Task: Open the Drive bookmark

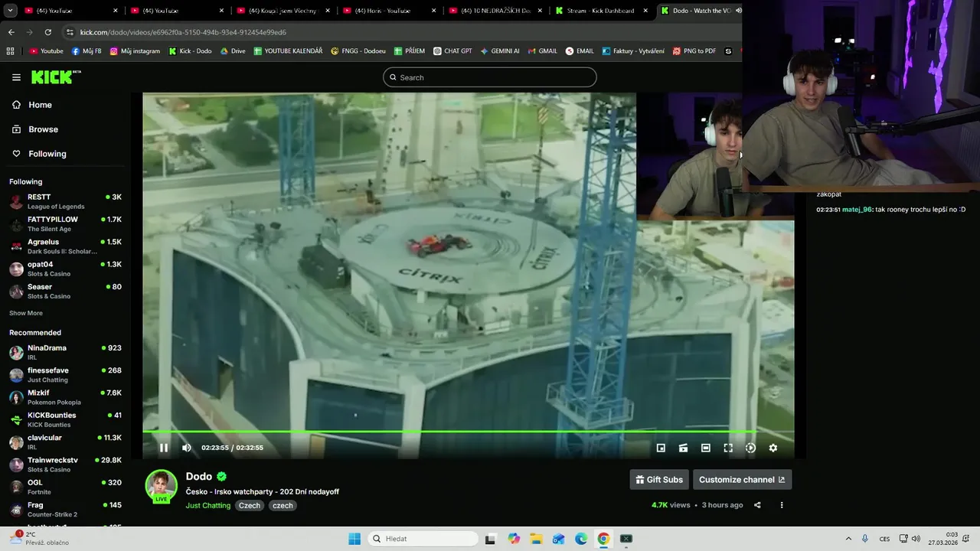Action: click(233, 51)
